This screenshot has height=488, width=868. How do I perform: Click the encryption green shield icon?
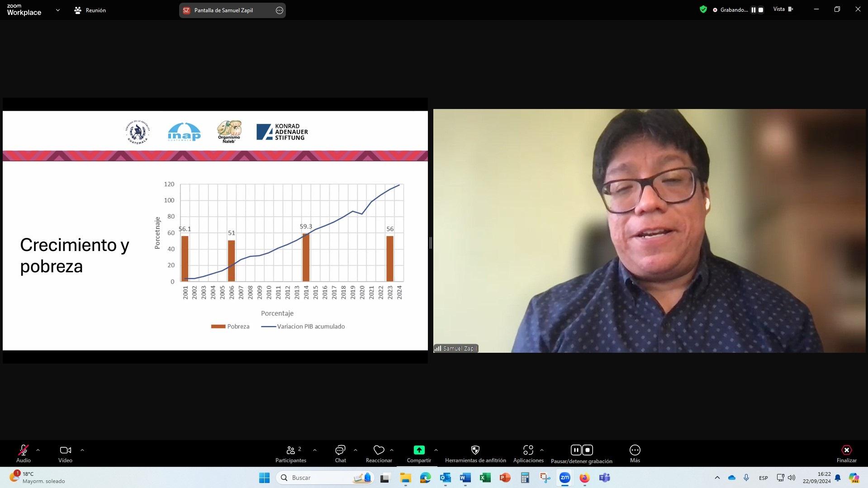[703, 9]
